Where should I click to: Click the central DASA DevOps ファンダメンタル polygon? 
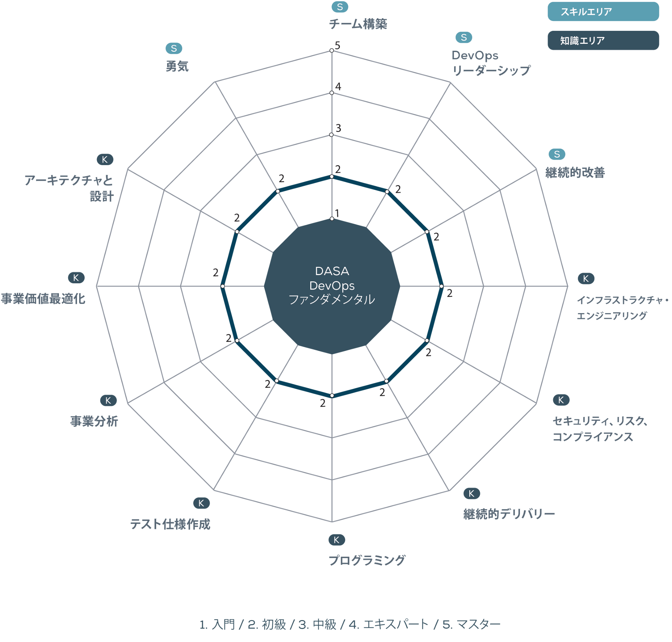point(332,286)
